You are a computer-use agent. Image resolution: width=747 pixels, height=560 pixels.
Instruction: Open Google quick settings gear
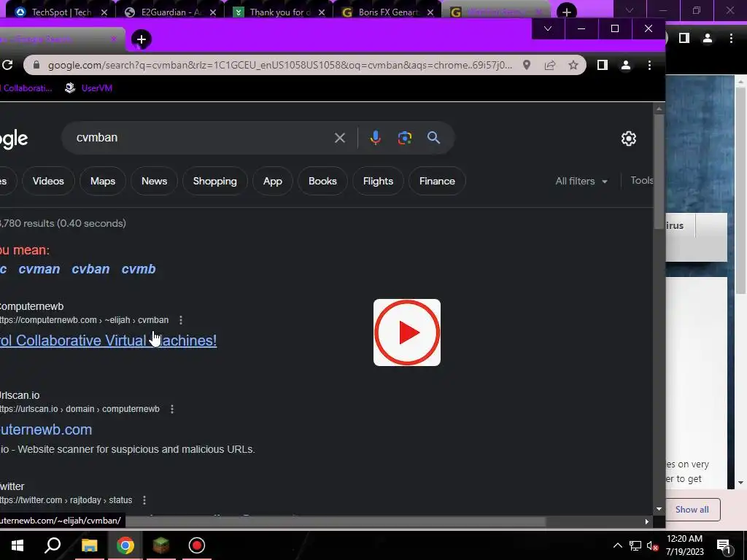click(x=628, y=138)
